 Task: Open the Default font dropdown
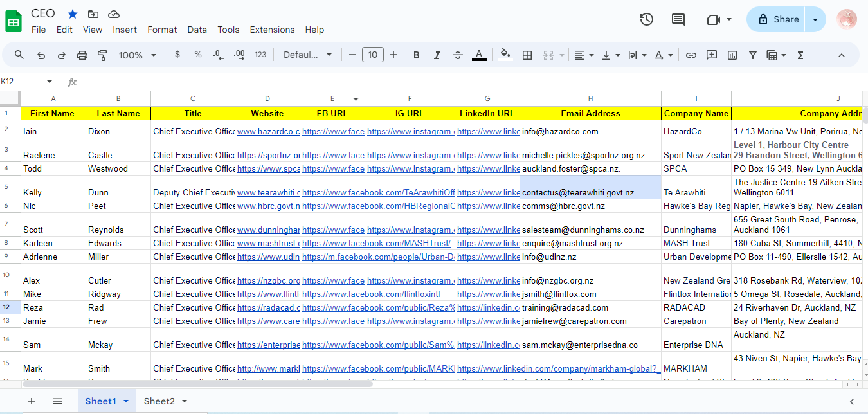[x=308, y=55]
